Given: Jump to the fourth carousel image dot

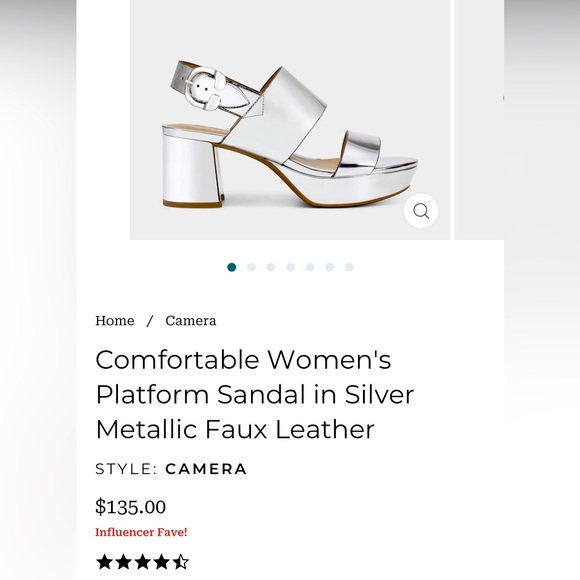Looking at the screenshot, I should [x=290, y=267].
